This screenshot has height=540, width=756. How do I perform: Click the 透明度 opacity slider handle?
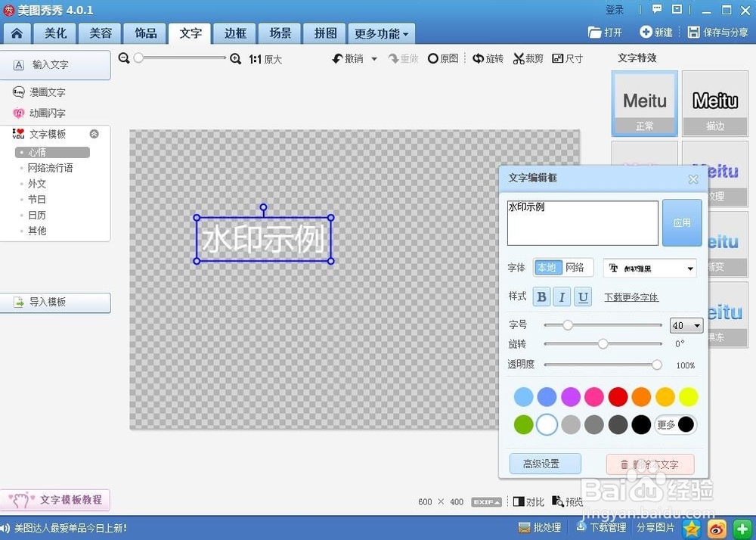pos(657,365)
